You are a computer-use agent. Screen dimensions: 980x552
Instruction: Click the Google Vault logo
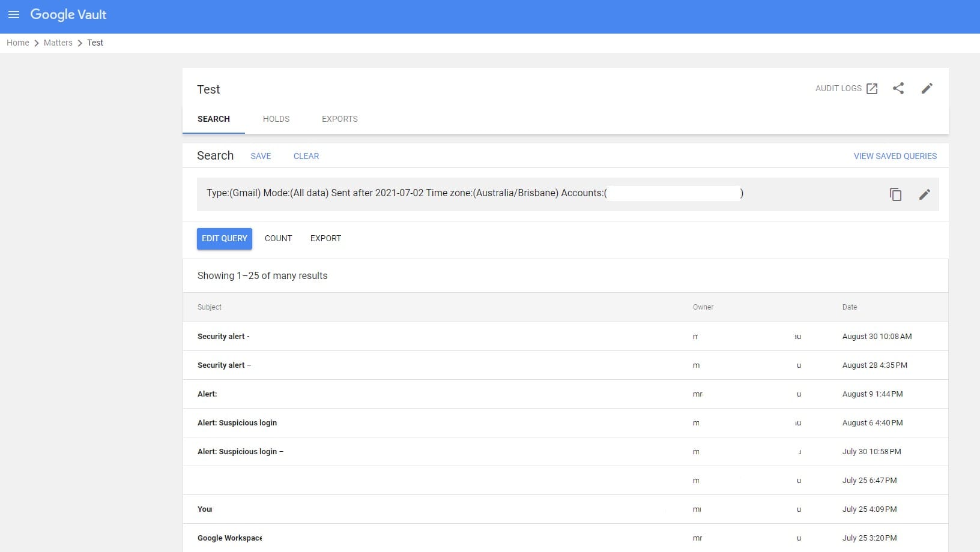(x=68, y=14)
